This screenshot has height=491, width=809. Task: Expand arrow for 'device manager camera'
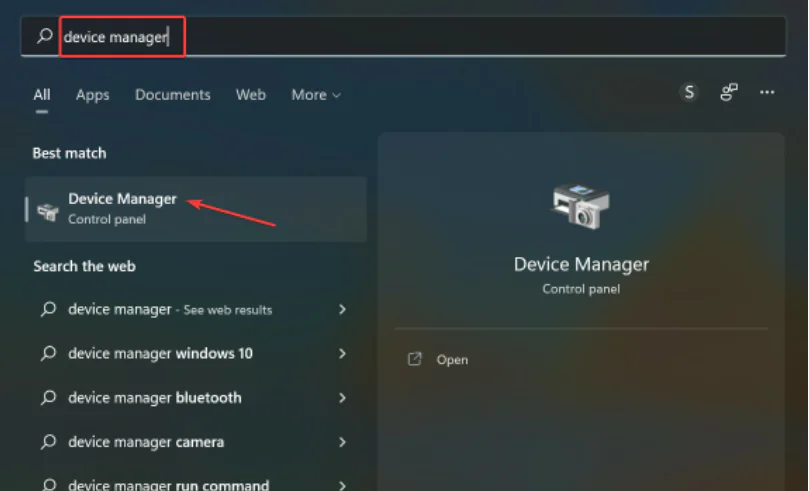point(342,442)
